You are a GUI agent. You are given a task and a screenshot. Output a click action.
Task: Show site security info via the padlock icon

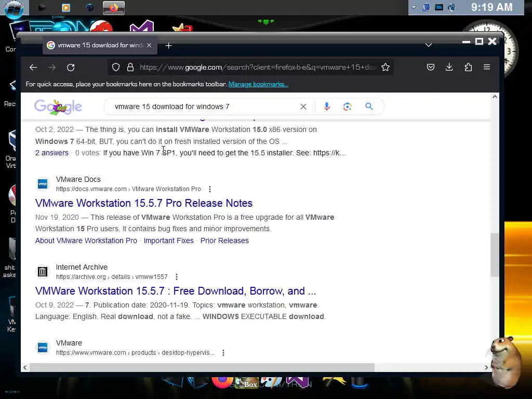pos(130,67)
